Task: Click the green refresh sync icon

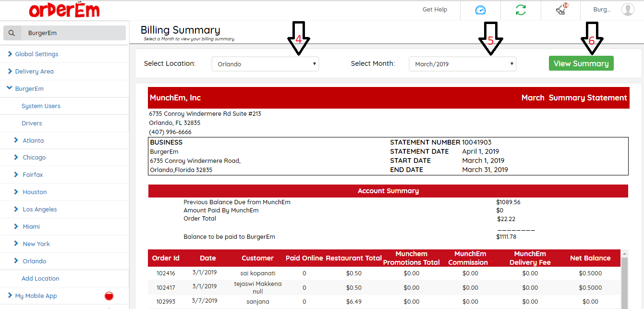Action: pyautogui.click(x=521, y=10)
